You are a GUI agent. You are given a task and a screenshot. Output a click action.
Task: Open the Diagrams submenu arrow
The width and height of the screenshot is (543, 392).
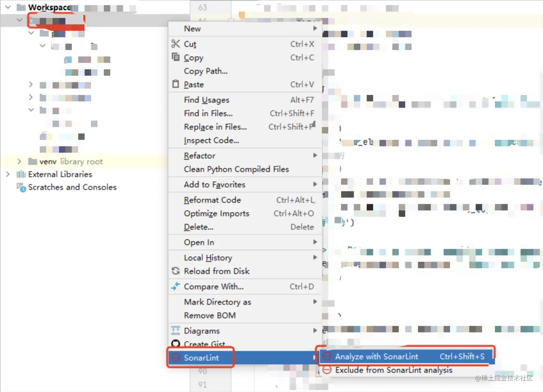click(x=315, y=330)
